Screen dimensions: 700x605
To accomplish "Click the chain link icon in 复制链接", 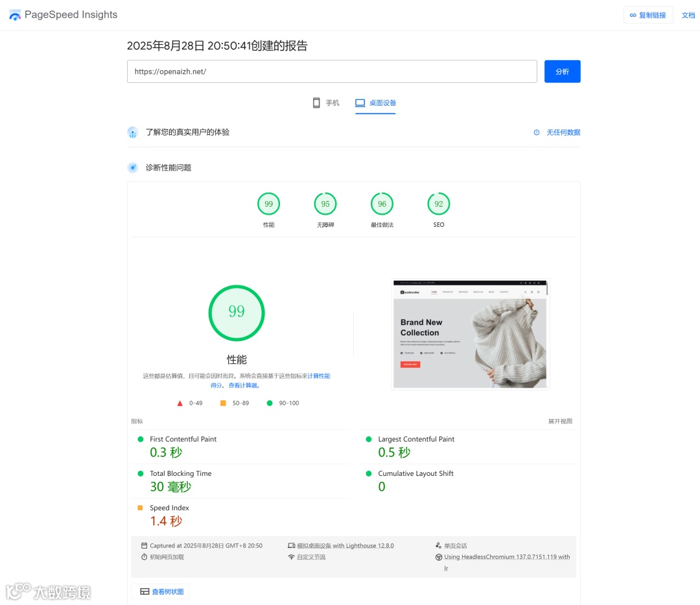I will [633, 15].
